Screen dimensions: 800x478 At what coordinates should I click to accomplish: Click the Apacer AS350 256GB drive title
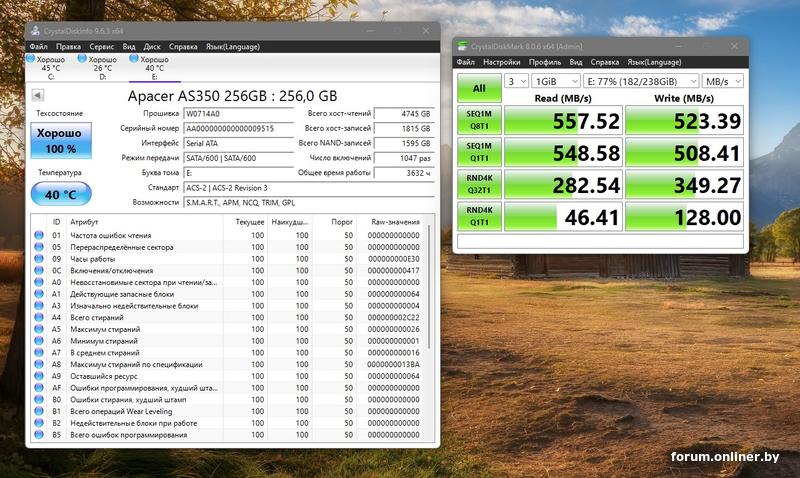point(233,96)
